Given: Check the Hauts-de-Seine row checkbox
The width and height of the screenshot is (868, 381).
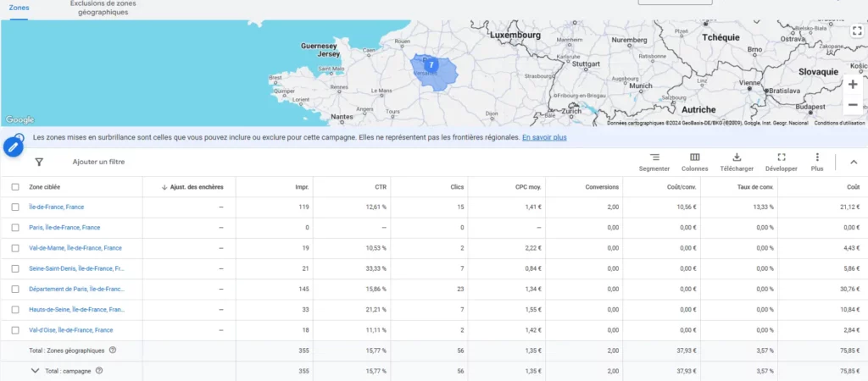Looking at the screenshot, I should pos(15,310).
